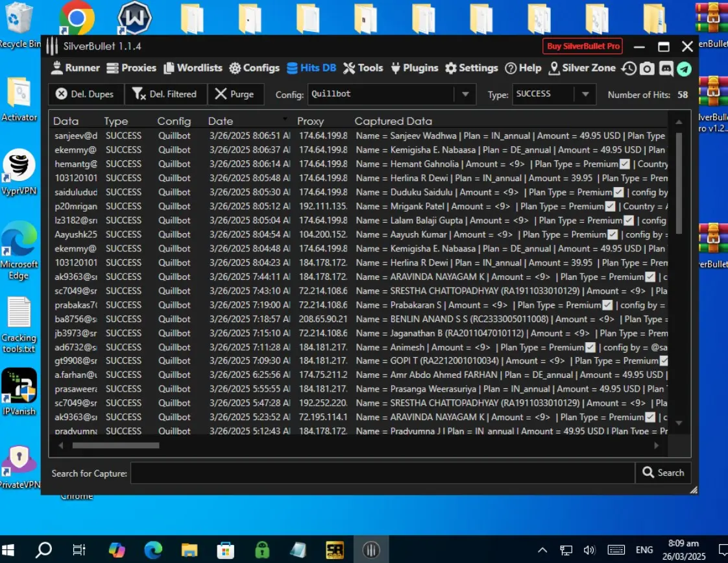Open the Configs tab
Image resolution: width=728 pixels, height=563 pixels.
click(254, 68)
